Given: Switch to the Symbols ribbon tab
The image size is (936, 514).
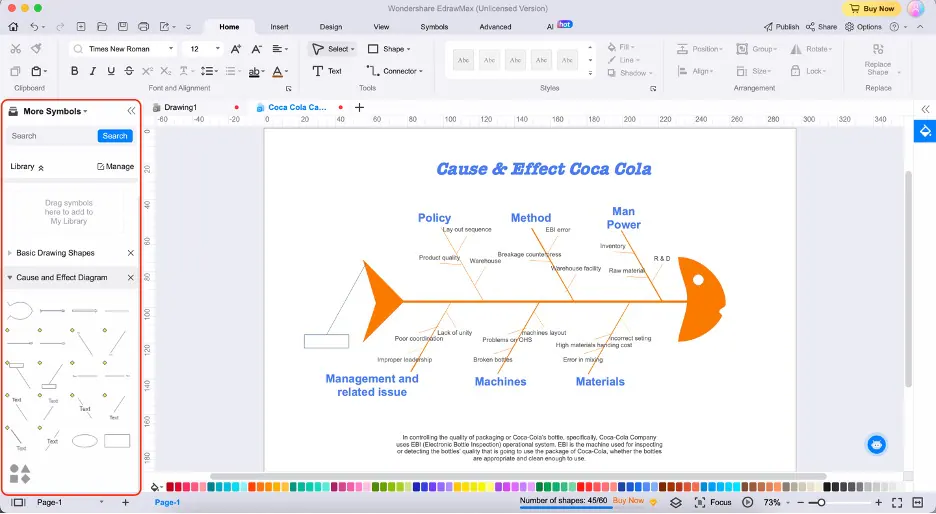Looking at the screenshot, I should point(434,27).
